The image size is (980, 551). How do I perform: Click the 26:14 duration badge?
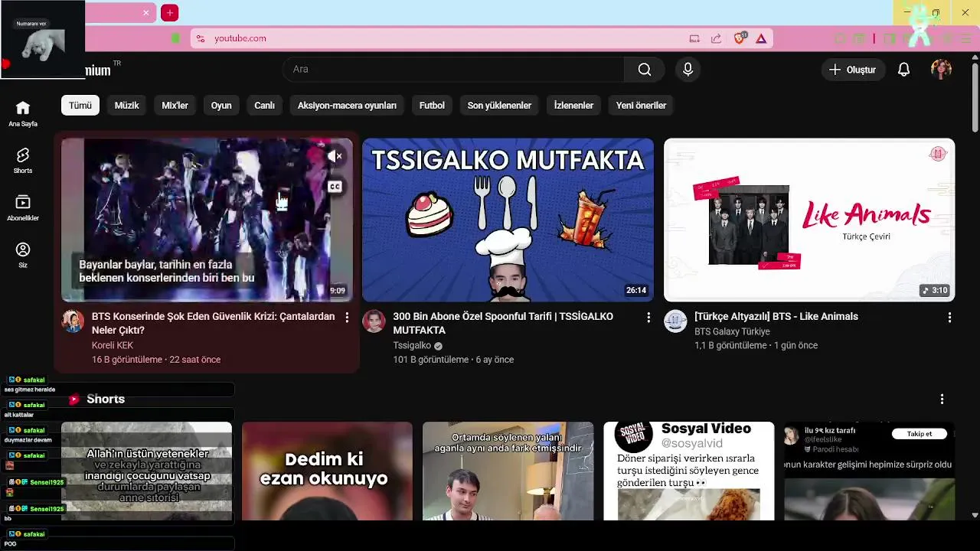(x=636, y=290)
